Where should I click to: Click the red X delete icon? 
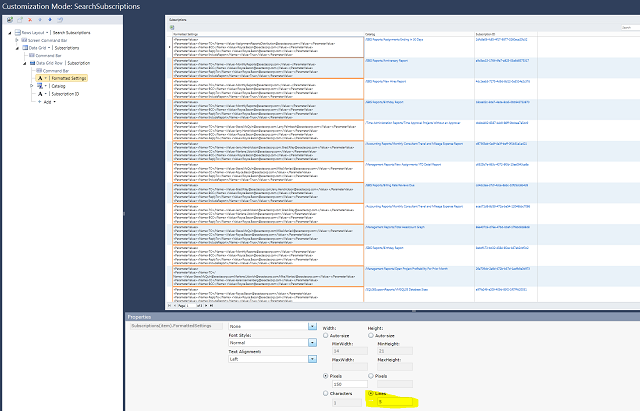tap(30, 20)
